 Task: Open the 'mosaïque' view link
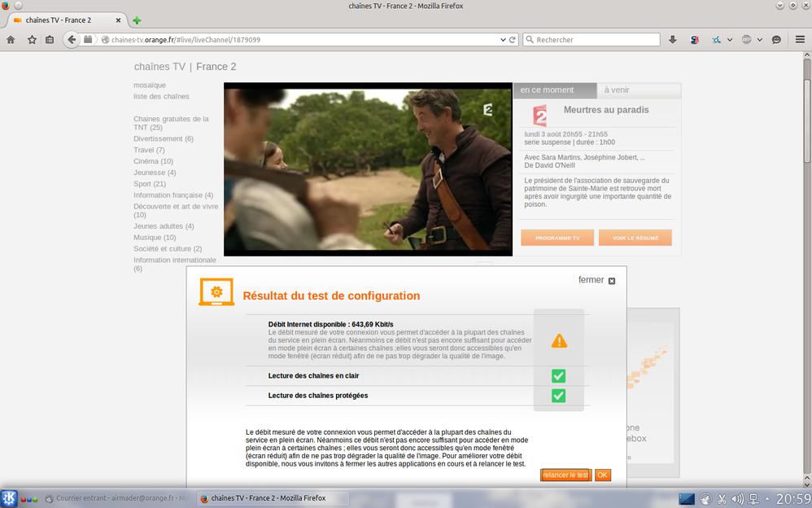(x=150, y=85)
